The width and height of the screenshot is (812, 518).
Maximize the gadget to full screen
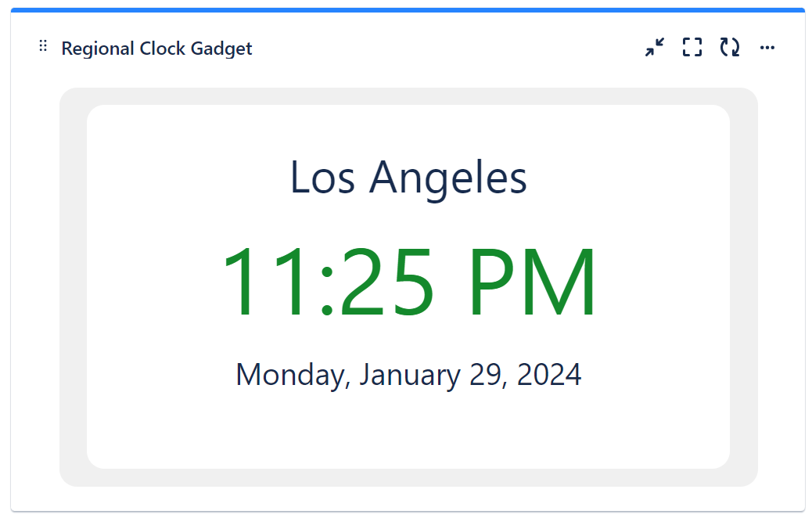pyautogui.click(x=692, y=48)
